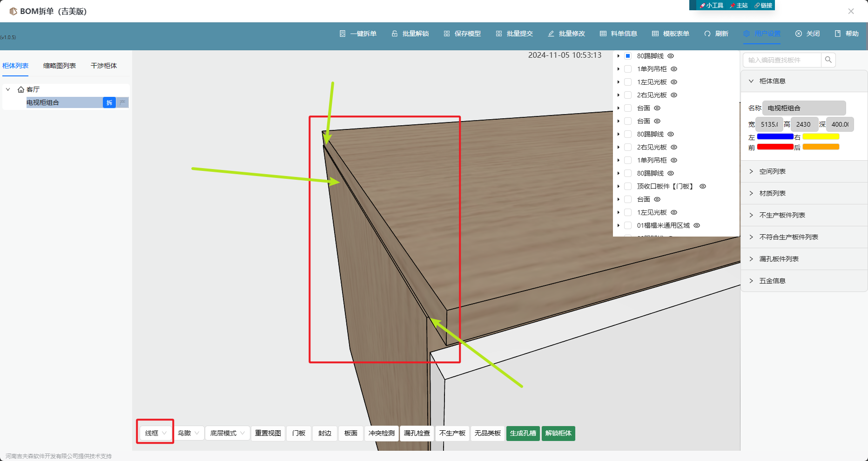Switch to the 干涉柜体 tab
Screen dimensions: 868x461
(x=104, y=66)
